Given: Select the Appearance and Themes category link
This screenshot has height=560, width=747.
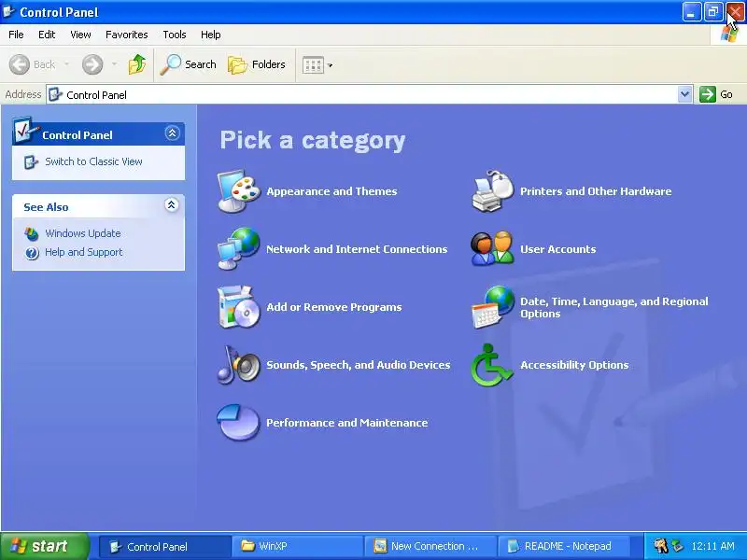Looking at the screenshot, I should point(331,191).
